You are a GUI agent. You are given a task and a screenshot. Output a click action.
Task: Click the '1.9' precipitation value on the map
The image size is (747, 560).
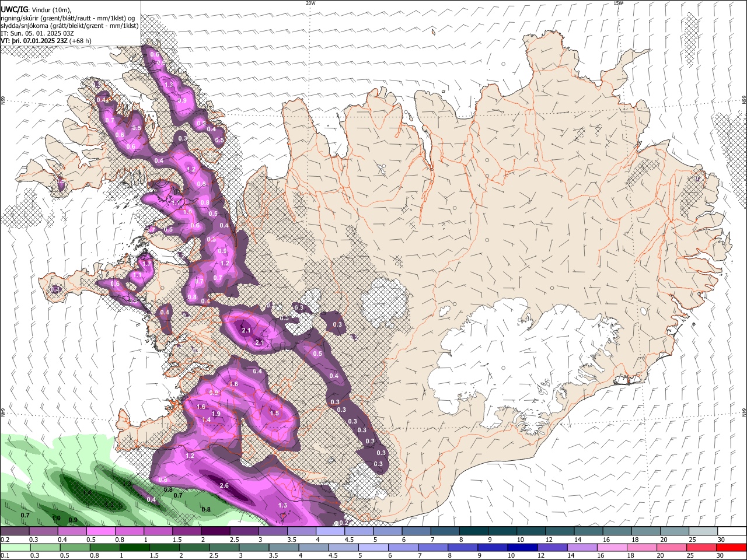[x=216, y=414]
